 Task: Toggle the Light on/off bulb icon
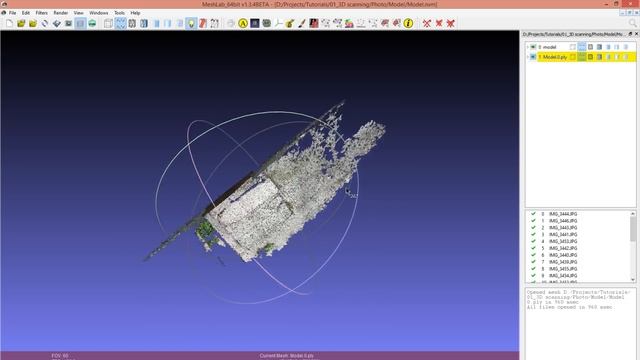tap(191, 24)
